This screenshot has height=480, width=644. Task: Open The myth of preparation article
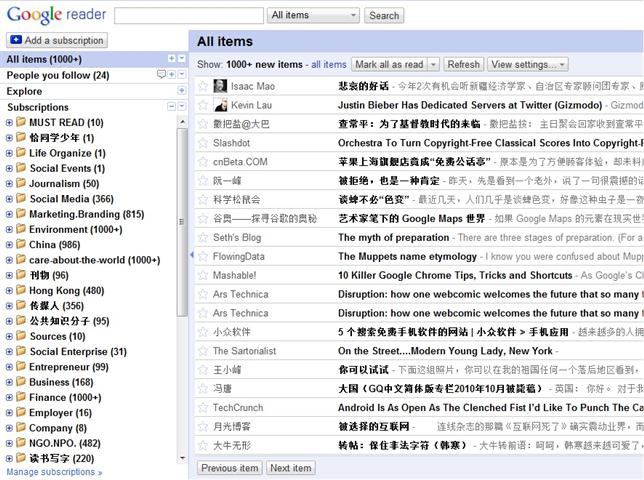[x=393, y=237]
